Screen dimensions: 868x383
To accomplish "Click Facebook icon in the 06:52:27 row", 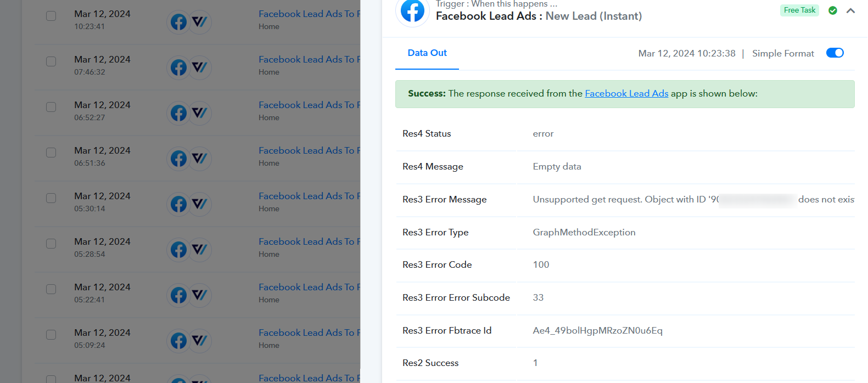I will pos(178,113).
